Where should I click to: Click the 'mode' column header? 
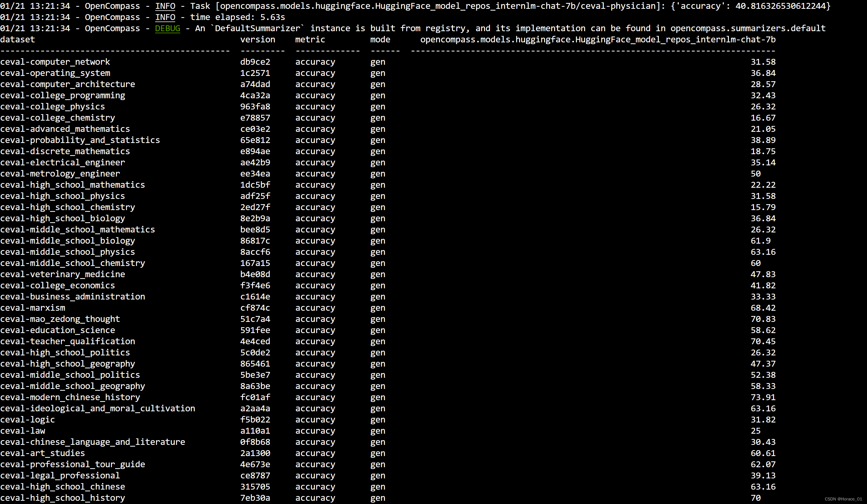[x=380, y=39]
